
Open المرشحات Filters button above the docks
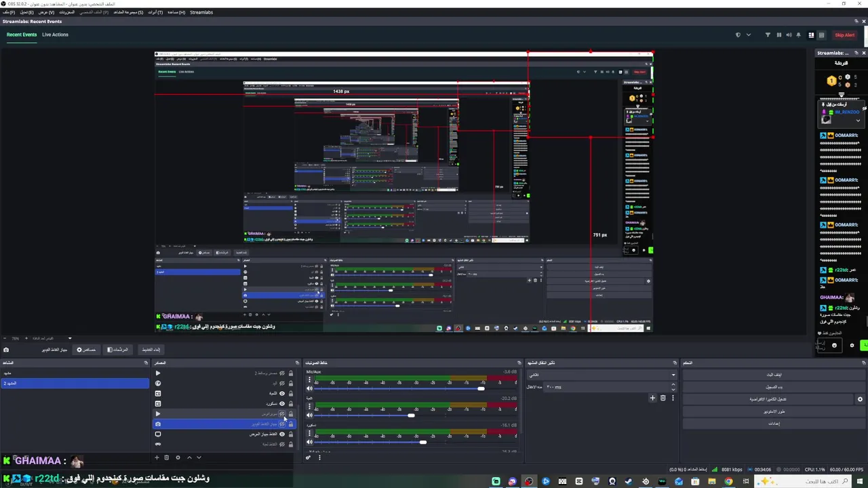[x=118, y=350]
